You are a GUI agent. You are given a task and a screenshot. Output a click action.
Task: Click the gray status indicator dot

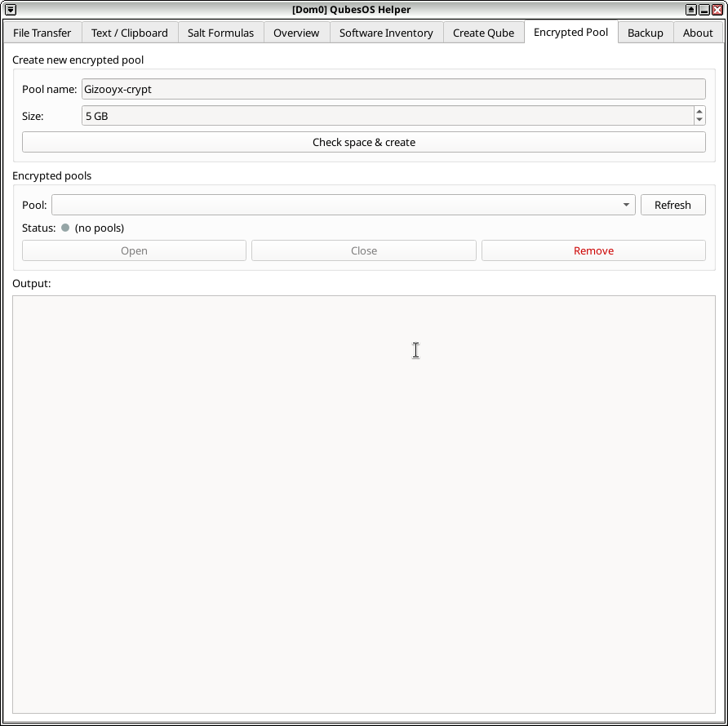(x=65, y=228)
